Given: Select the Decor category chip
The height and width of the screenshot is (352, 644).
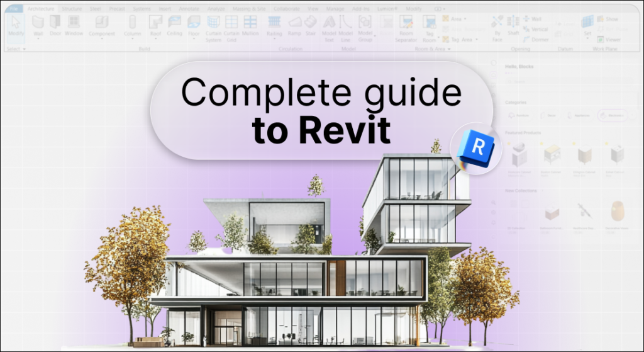Looking at the screenshot, I should 548,116.
